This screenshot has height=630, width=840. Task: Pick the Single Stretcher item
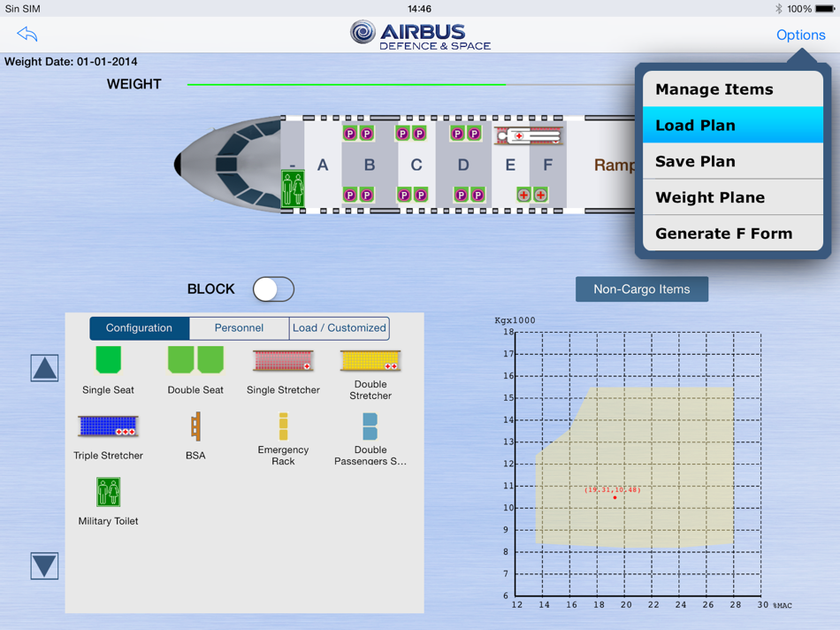[283, 361]
